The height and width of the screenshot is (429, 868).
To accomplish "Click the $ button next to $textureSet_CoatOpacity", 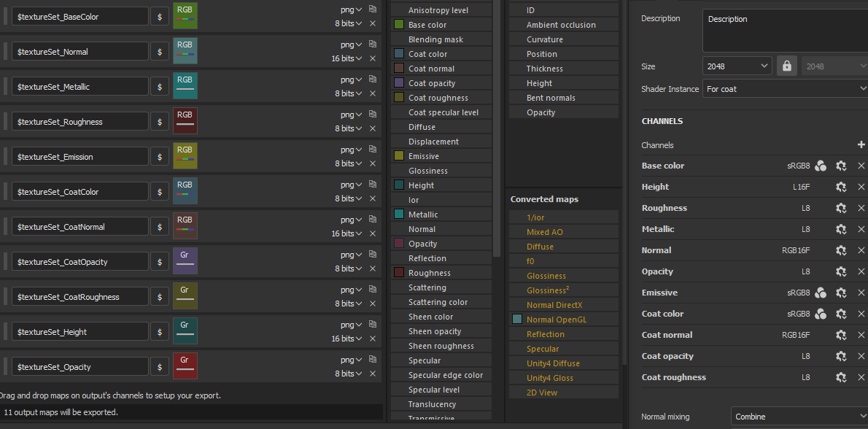I will [160, 261].
